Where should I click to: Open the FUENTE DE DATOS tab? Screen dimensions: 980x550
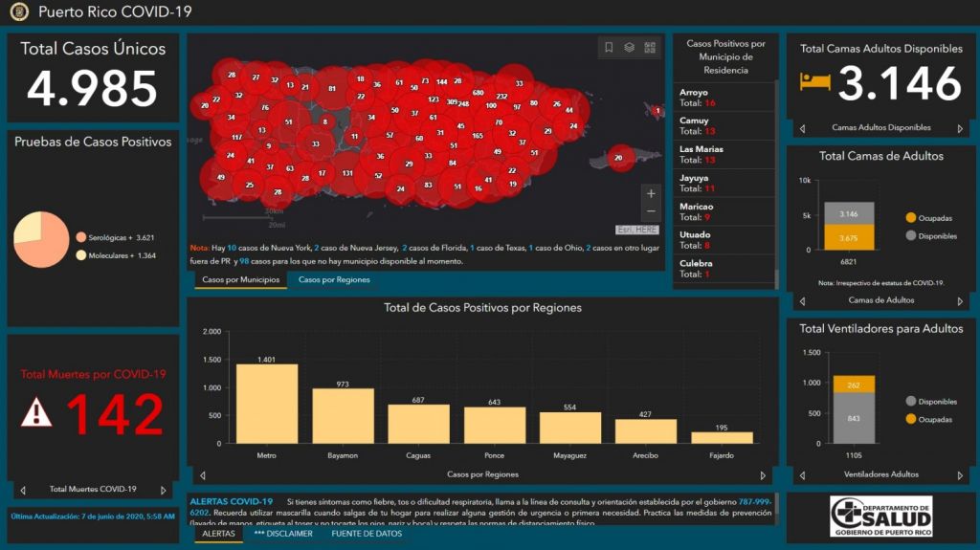367,534
